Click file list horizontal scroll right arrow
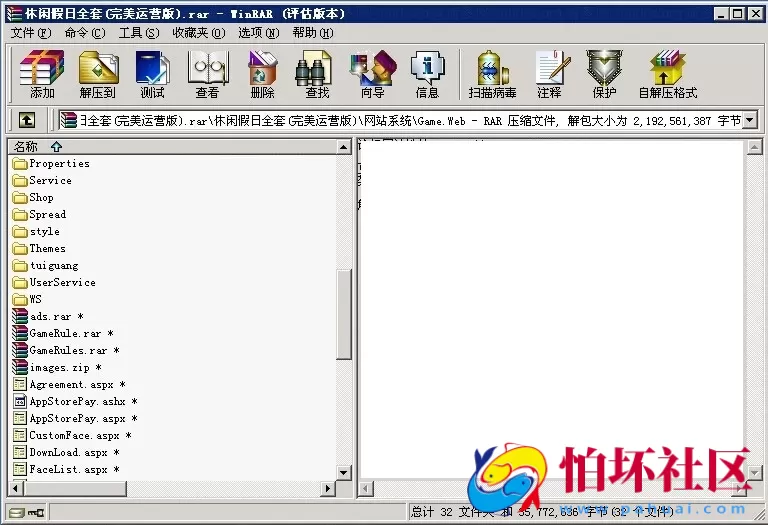 coord(328,488)
